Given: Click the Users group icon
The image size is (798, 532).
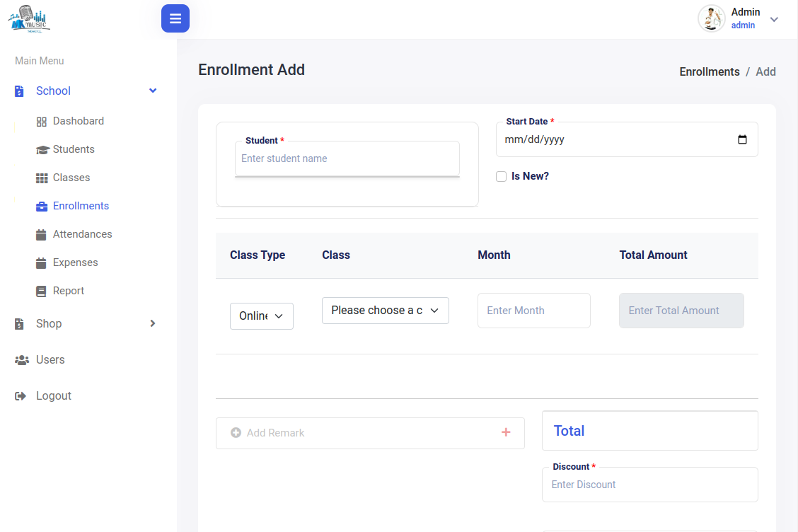Looking at the screenshot, I should tap(21, 360).
